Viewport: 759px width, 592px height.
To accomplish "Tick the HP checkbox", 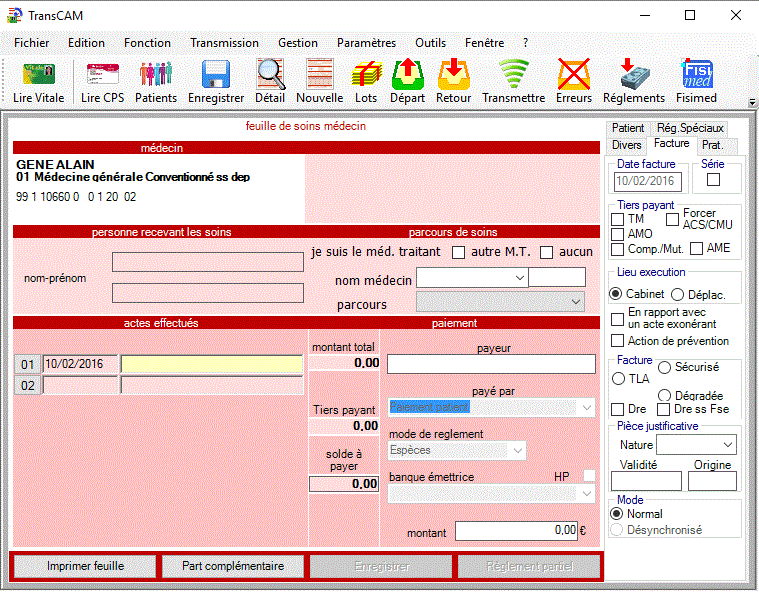I will pyautogui.click(x=589, y=475).
